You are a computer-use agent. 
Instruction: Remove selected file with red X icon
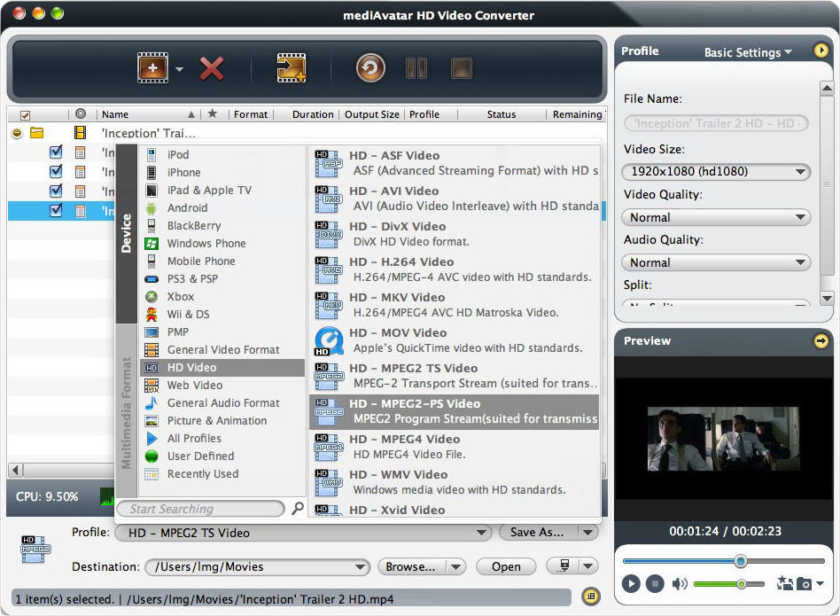coord(212,68)
